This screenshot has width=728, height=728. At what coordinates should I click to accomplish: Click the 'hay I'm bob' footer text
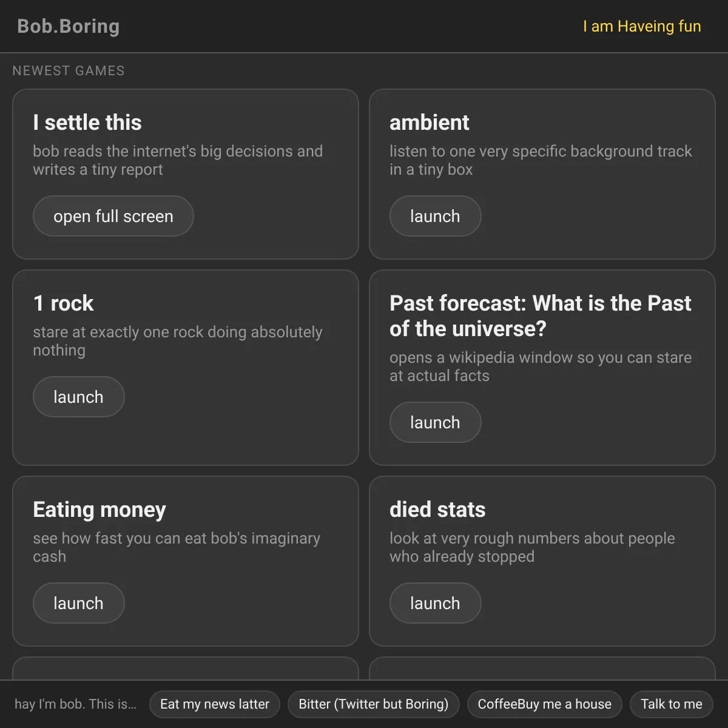(x=76, y=704)
